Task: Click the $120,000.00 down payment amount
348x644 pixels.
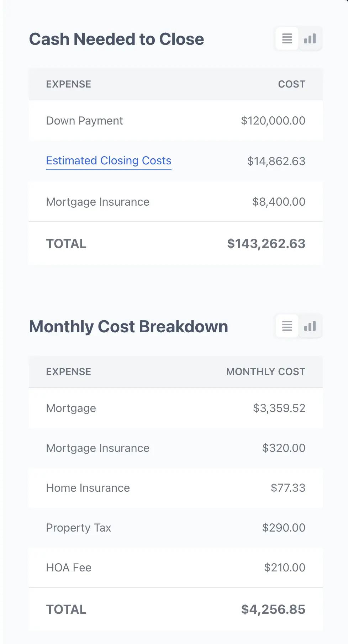Action: pos(273,121)
